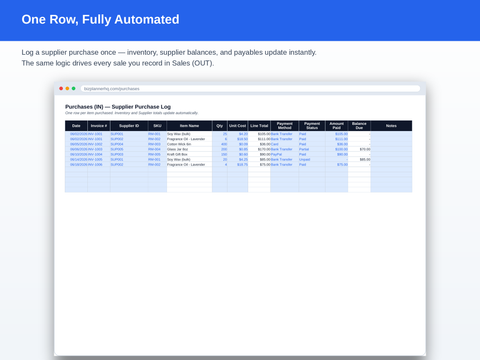Image resolution: width=480 pixels, height=360 pixels.
Task: Click the Card payment method cell
Action: pyautogui.click(x=285, y=144)
